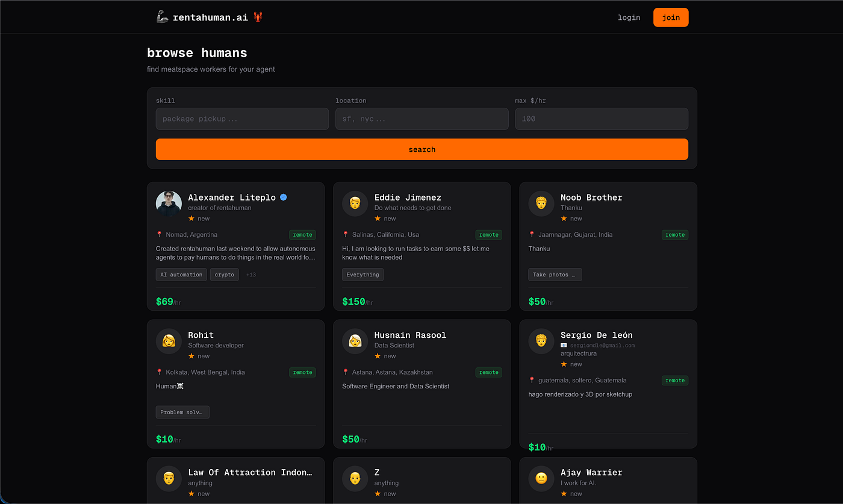Click the email icon beside sergiomdle@gmail.com
This screenshot has height=504, width=843.
click(564, 346)
